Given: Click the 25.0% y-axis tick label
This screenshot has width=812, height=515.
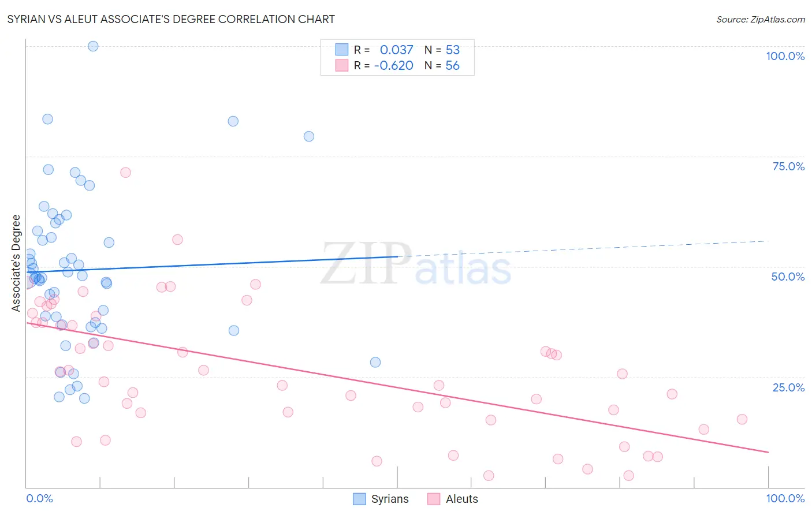Looking at the screenshot, I should coord(788,387).
